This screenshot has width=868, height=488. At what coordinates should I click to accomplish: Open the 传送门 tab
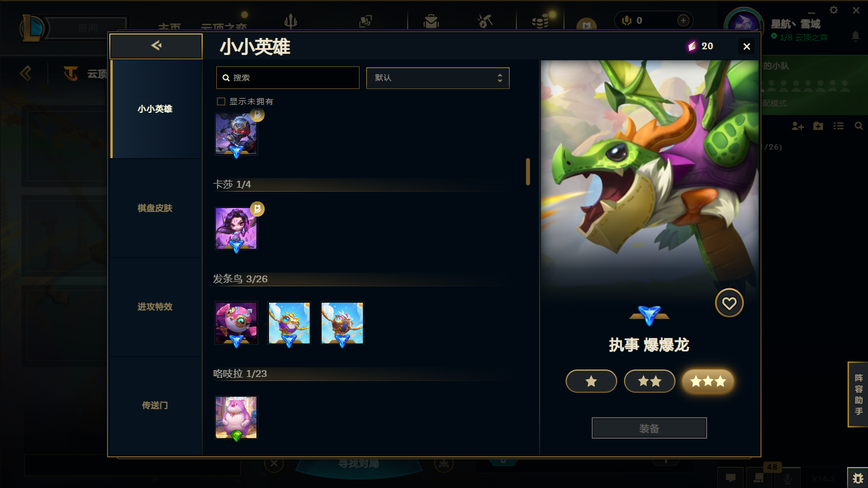(155, 405)
